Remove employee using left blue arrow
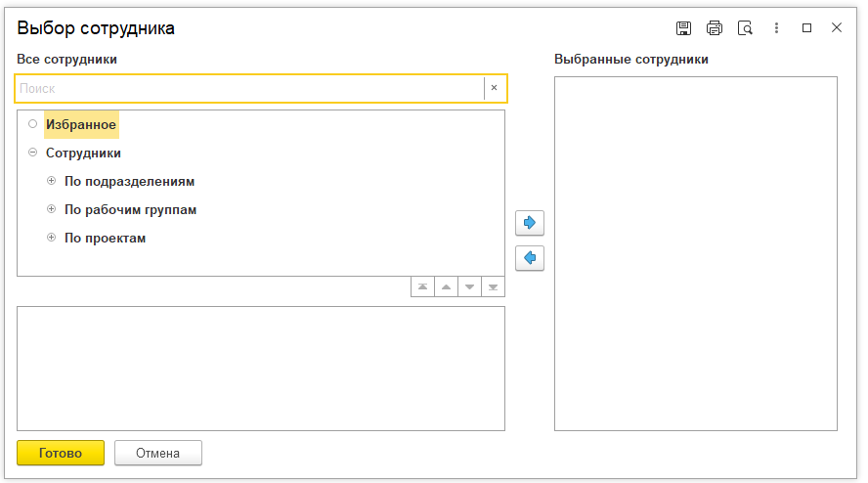The height and width of the screenshot is (483, 868). 530,258
